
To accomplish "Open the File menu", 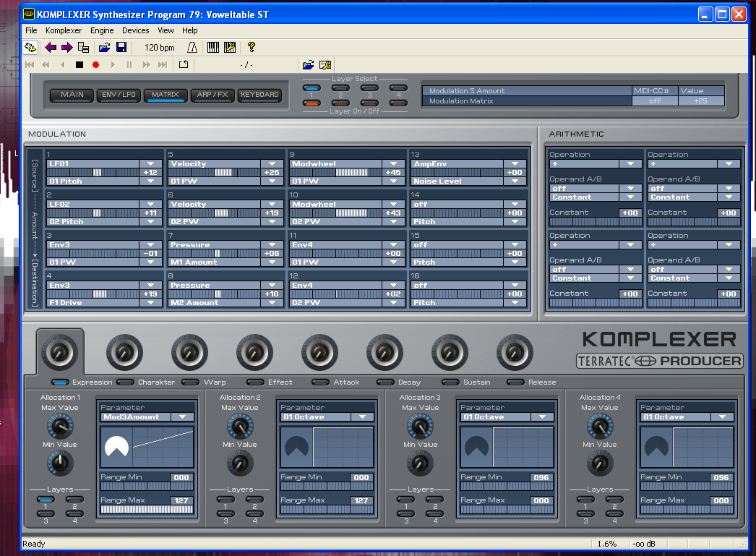I will pos(31,30).
